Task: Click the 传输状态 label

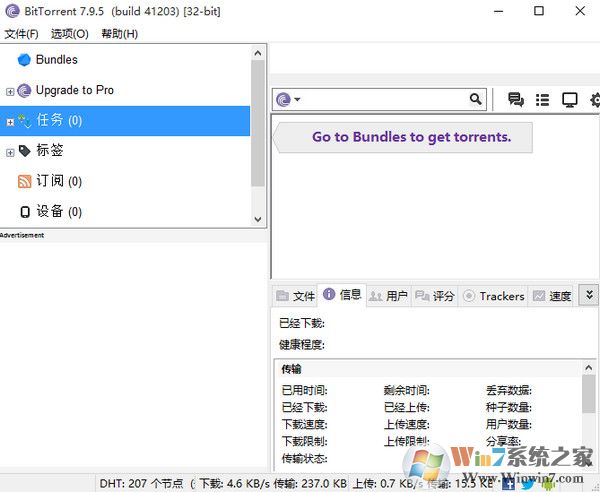Action: tap(305, 458)
